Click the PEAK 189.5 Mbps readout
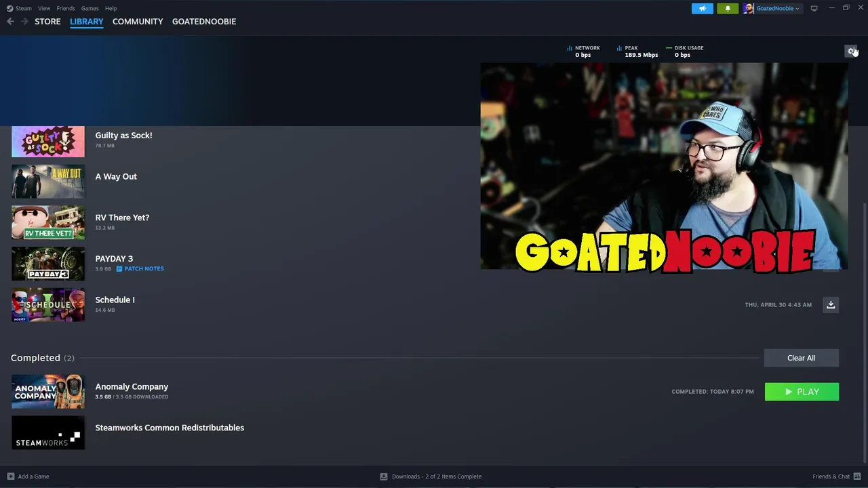This screenshot has height=488, width=868. point(637,52)
